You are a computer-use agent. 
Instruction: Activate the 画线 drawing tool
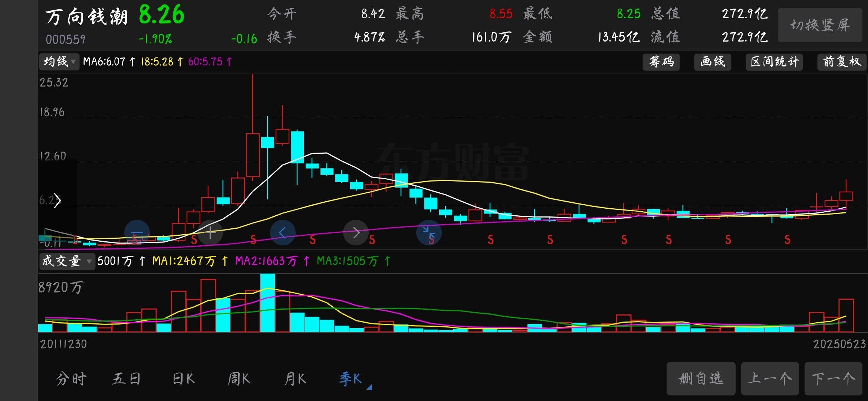tap(713, 62)
